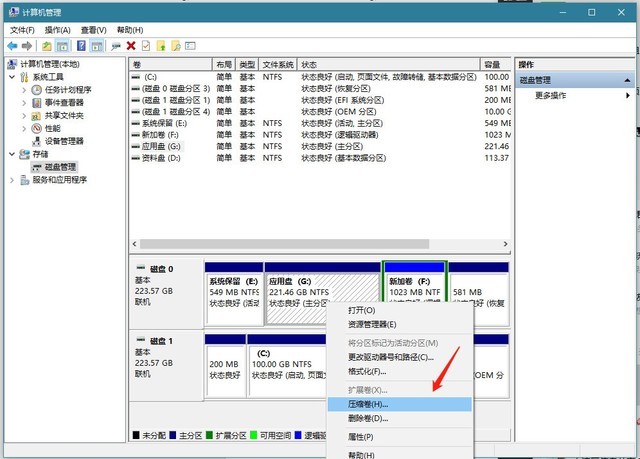The height and width of the screenshot is (459, 640).
Task: Select 事件查看器 in the tree
Action: tap(64, 102)
